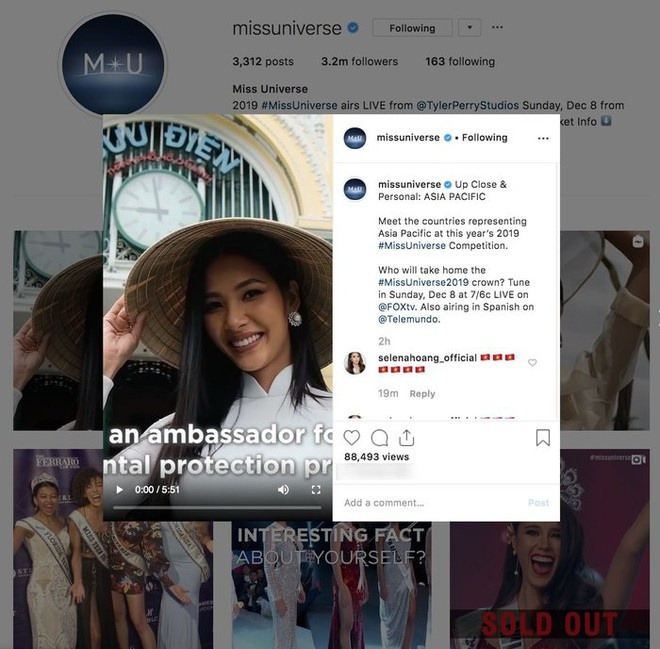Screen dimensions: 660x649
Task: Enter fullscreen video mode
Action: tap(316, 489)
